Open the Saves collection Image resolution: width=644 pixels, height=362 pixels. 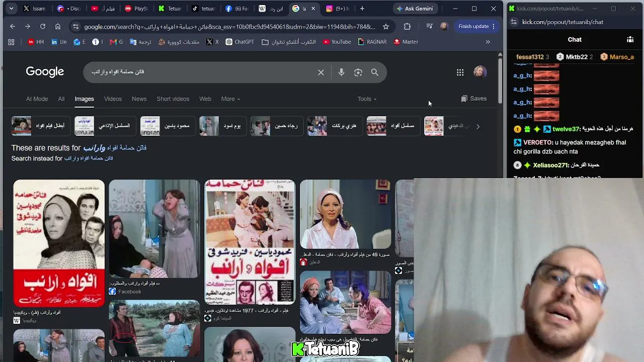pos(474,99)
